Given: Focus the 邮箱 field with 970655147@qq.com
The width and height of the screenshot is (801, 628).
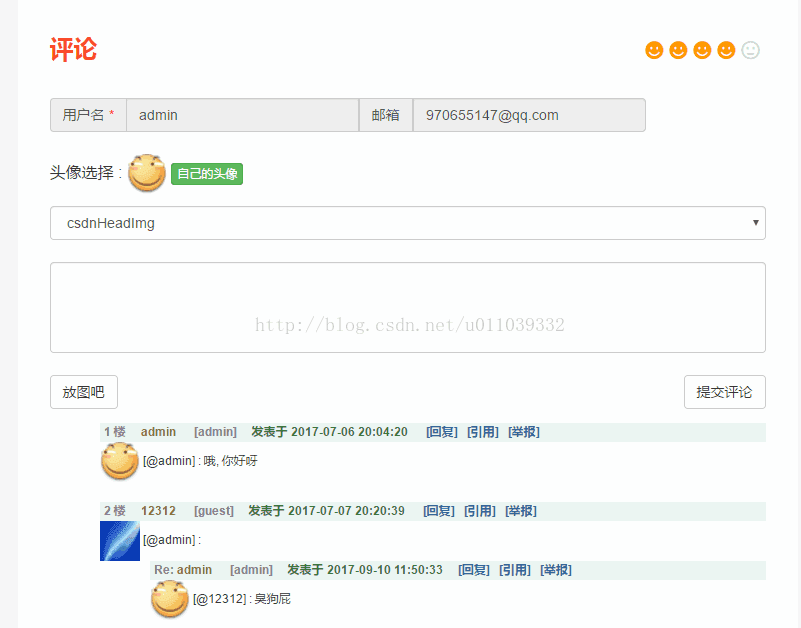Looking at the screenshot, I should click(529, 115).
